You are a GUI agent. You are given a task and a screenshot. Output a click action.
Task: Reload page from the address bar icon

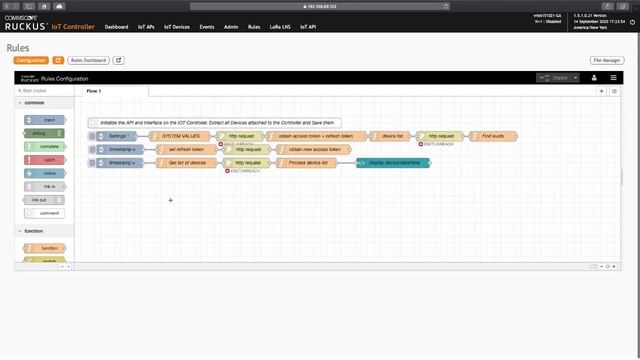click(x=446, y=6)
